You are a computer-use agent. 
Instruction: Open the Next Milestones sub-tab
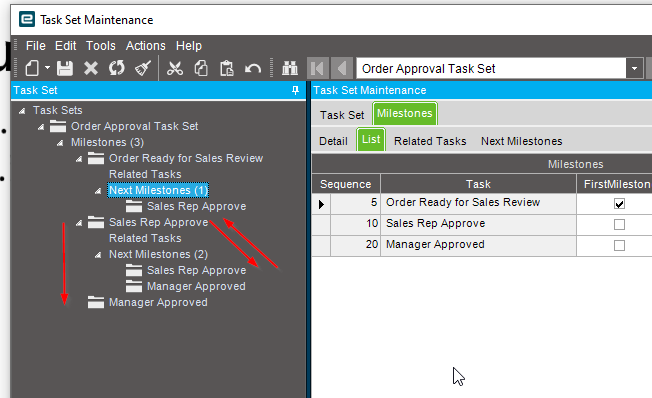(521, 141)
